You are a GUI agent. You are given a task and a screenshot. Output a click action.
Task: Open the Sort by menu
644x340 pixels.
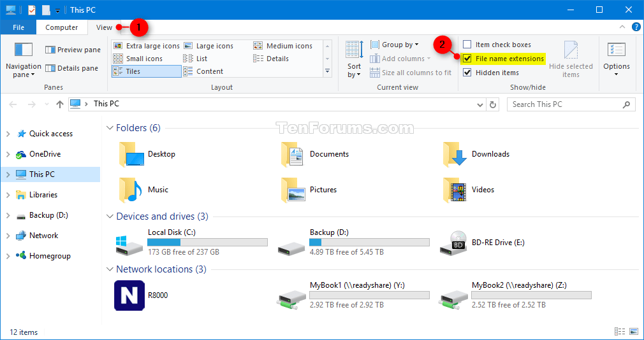354,60
